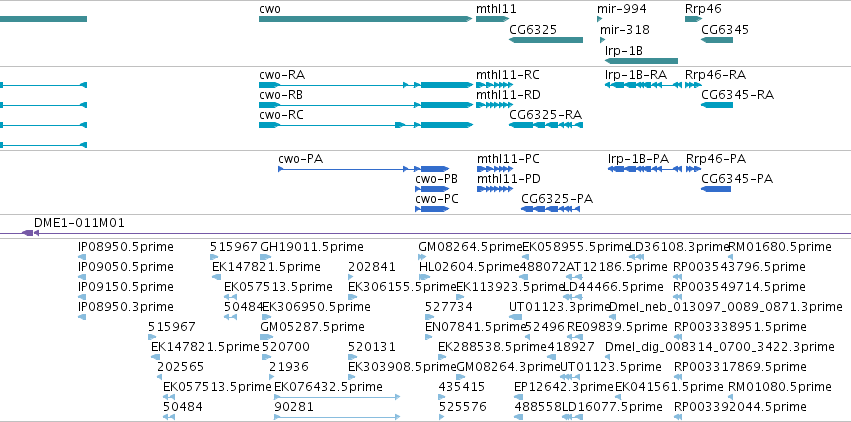Select the mir-318 gene label
The image size is (851, 422).
pos(625,29)
